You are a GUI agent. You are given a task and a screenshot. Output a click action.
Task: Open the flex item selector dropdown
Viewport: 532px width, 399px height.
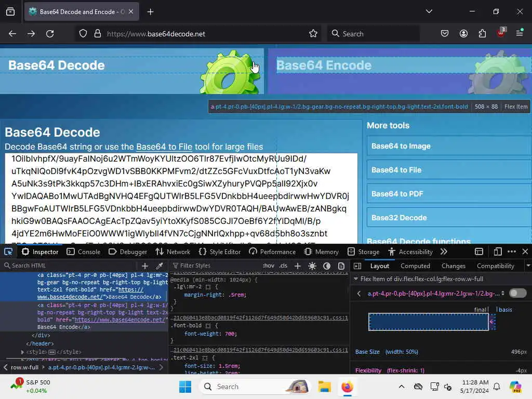click(x=503, y=293)
